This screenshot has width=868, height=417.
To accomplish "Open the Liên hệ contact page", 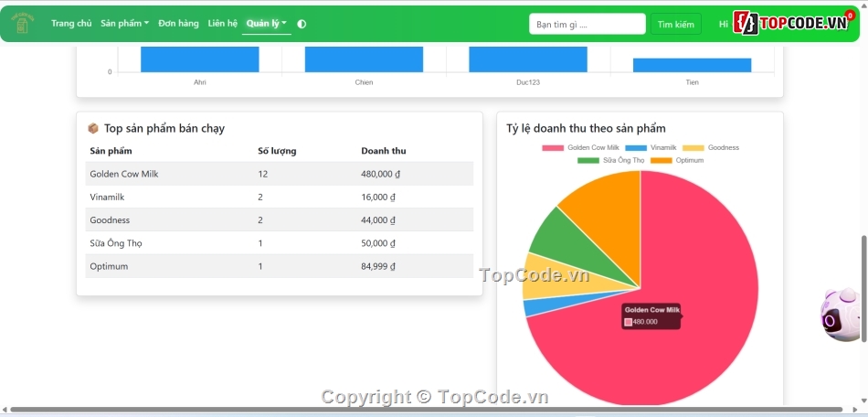I will pos(222,24).
